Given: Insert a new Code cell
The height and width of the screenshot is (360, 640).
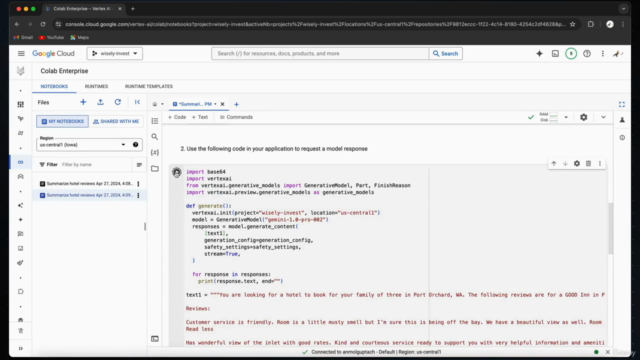Looking at the screenshot, I should 177,117.
